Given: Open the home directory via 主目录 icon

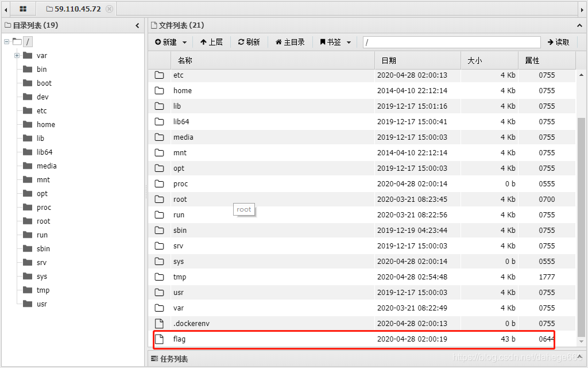Looking at the screenshot, I should [280, 41].
